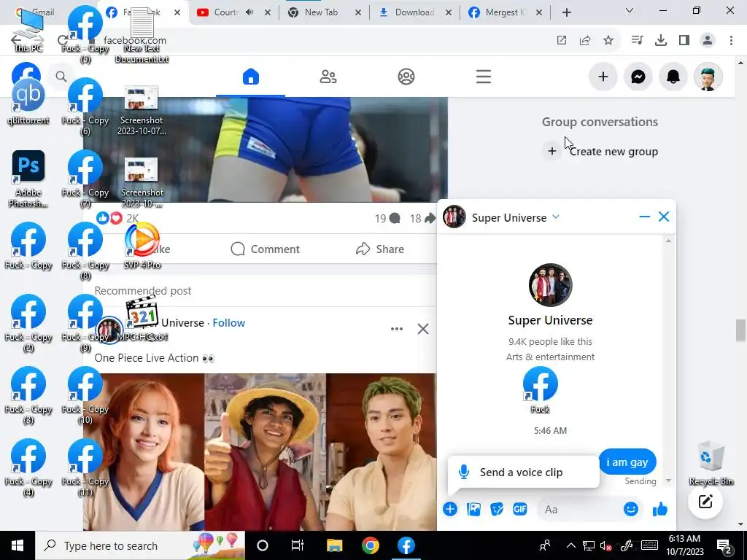Click the taskbar search box

tap(140, 545)
